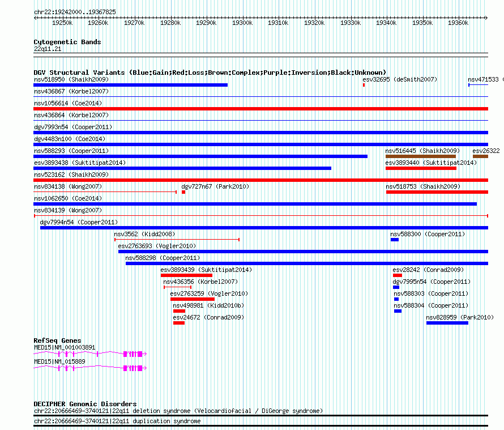The image size is (504, 430).
Task: Select the 22q11.21 band label
Action: coord(48,49)
